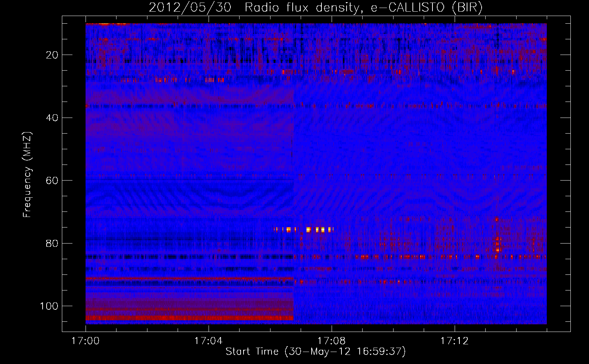
Task: Click the 'Frequency (MHZ)' axis label
Action: [27, 175]
